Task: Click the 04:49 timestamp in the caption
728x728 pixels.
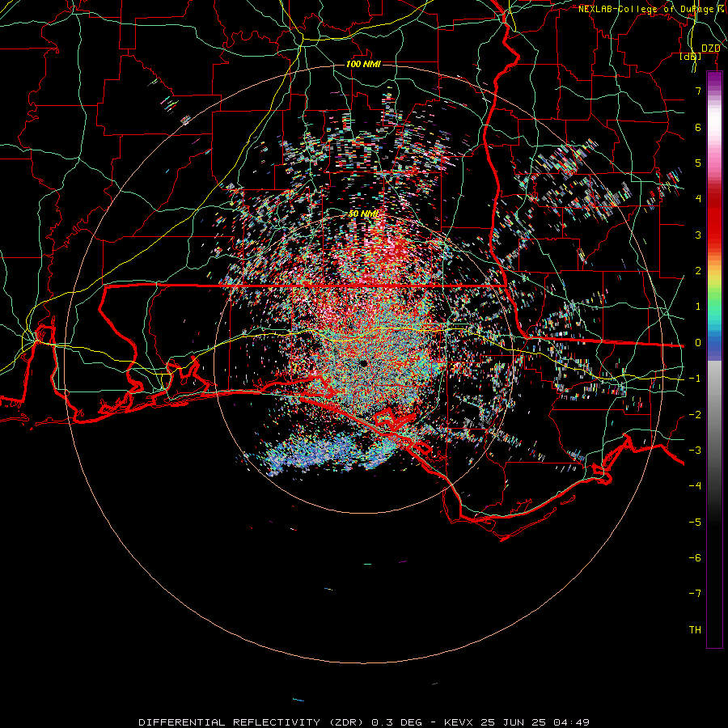Action: 572,722
